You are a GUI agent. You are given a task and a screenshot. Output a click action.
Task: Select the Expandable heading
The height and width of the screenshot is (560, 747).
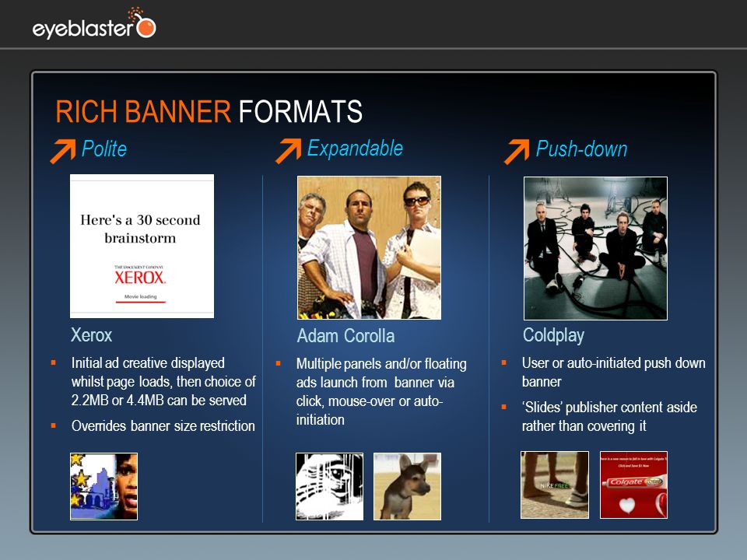coord(355,149)
